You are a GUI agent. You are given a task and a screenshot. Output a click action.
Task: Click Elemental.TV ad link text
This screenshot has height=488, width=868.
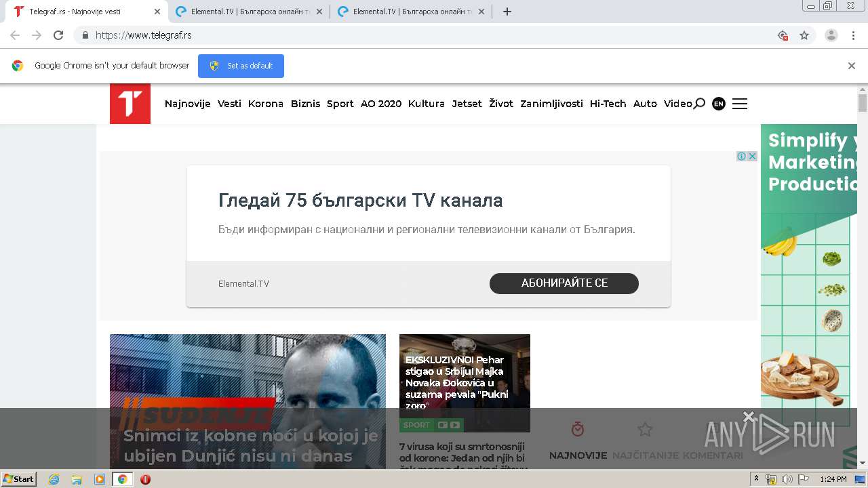(x=243, y=284)
